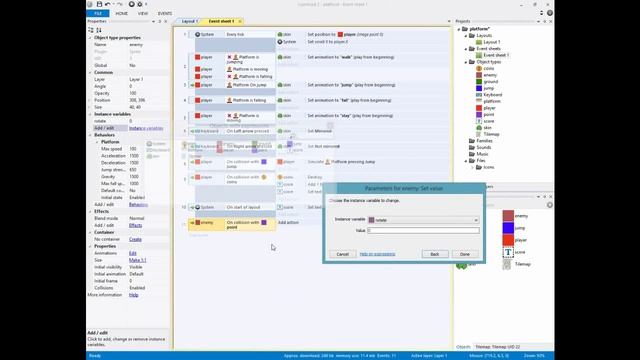Switch to the Layout 1 tab

click(x=189, y=21)
